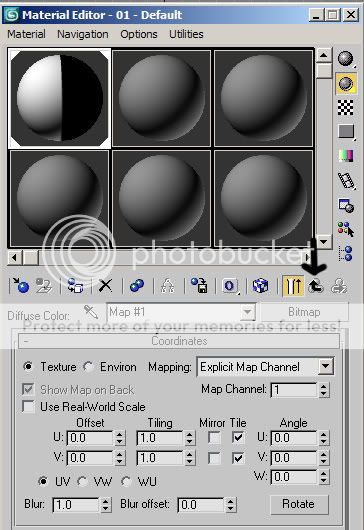Click Put to Library icon
This screenshot has width=364, height=530.
pos(199,286)
